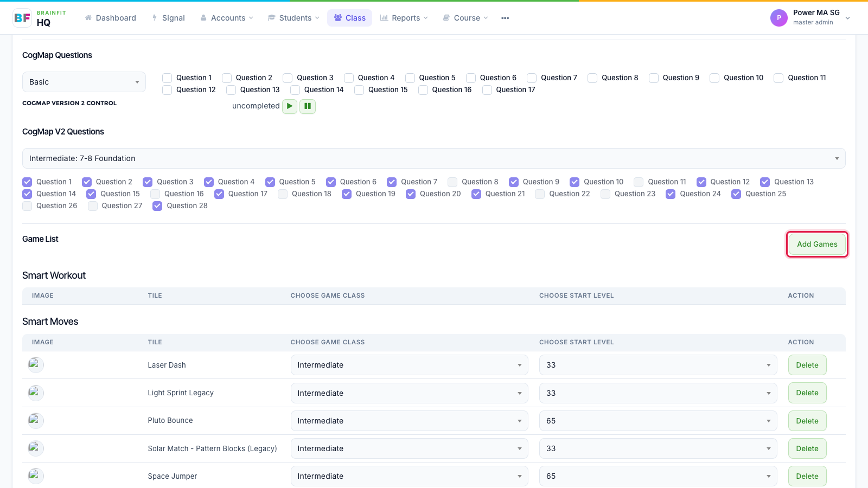This screenshot has height=488, width=868.
Task: Open the Basic CogMap questions dropdown
Action: click(x=84, y=82)
